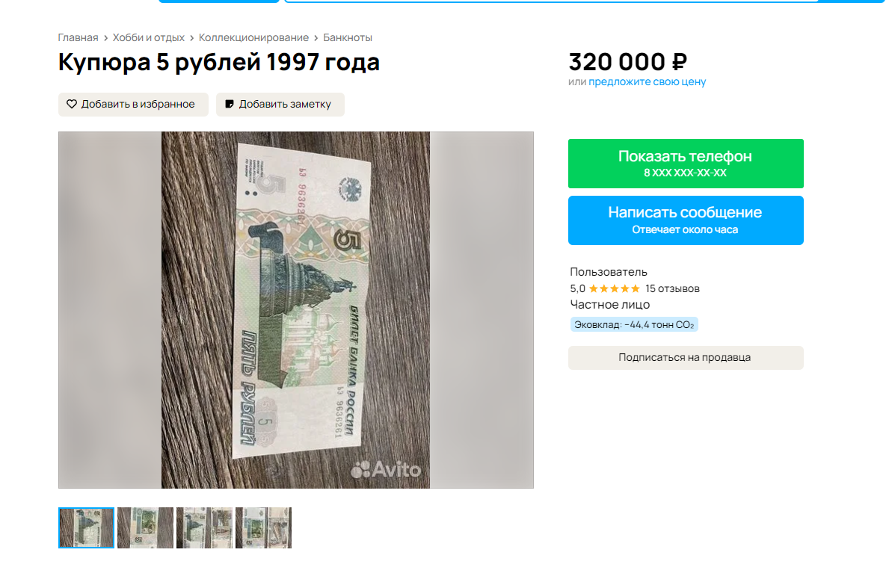Screen dimensions: 892x588
Task: Open Коллекционирование breadcrumb category
Action: [x=253, y=37]
